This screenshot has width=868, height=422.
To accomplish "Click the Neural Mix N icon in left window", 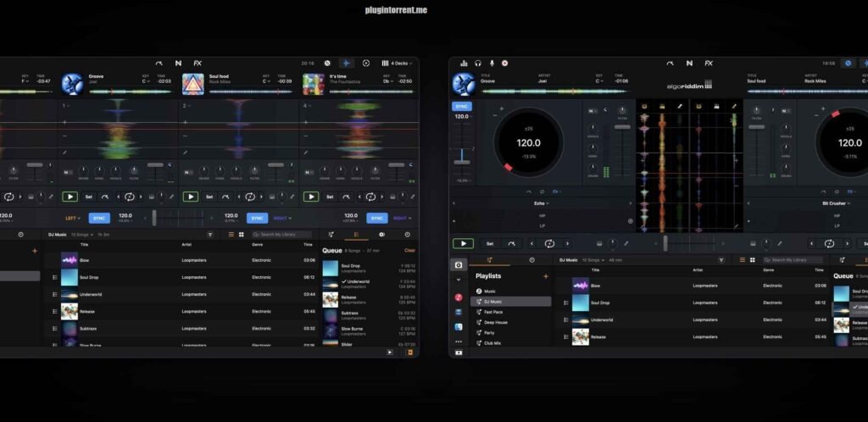I will click(178, 63).
